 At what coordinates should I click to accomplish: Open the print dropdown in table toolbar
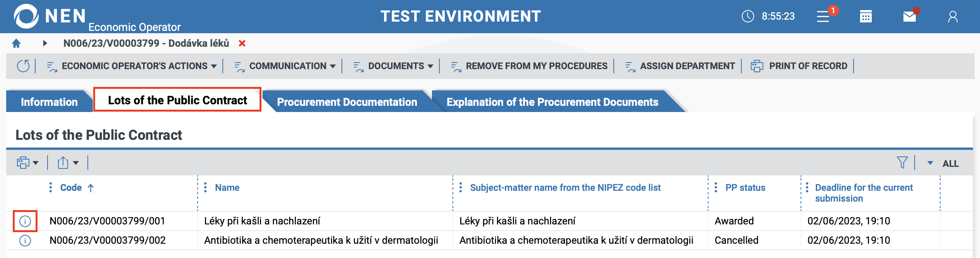click(x=27, y=163)
